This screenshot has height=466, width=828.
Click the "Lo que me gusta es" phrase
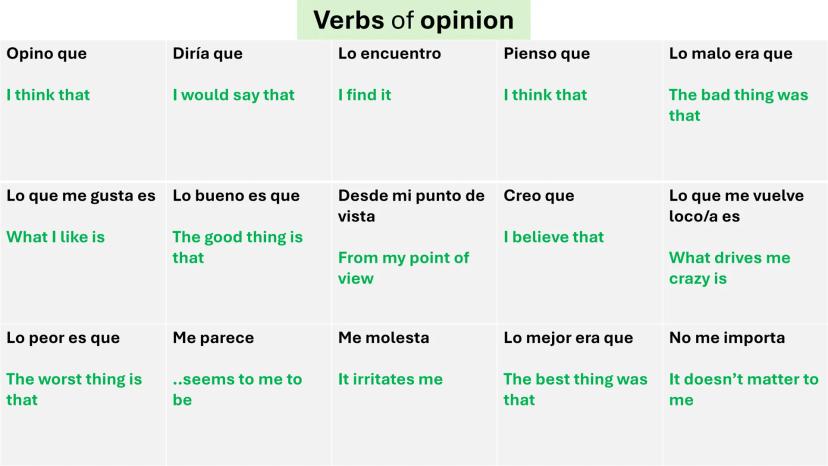pos(81,196)
